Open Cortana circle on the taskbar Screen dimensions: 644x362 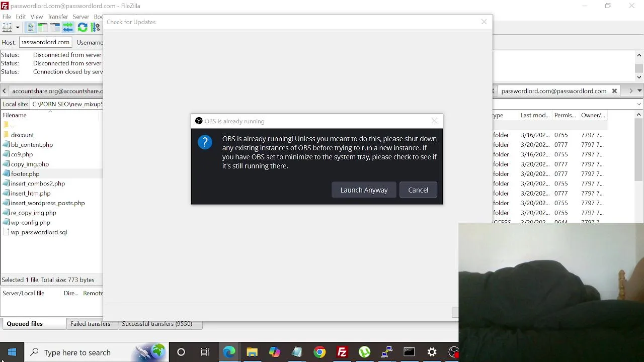click(181, 352)
